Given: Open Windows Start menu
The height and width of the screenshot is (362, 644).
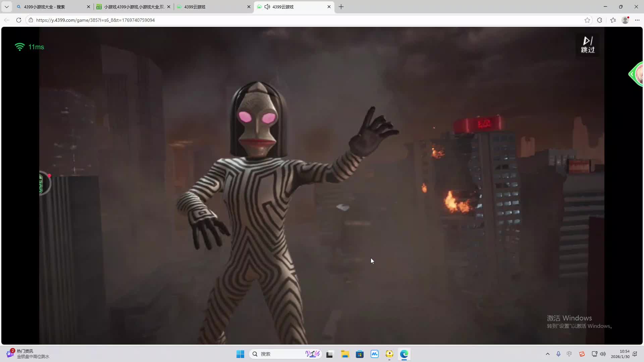Looking at the screenshot, I should point(240,354).
